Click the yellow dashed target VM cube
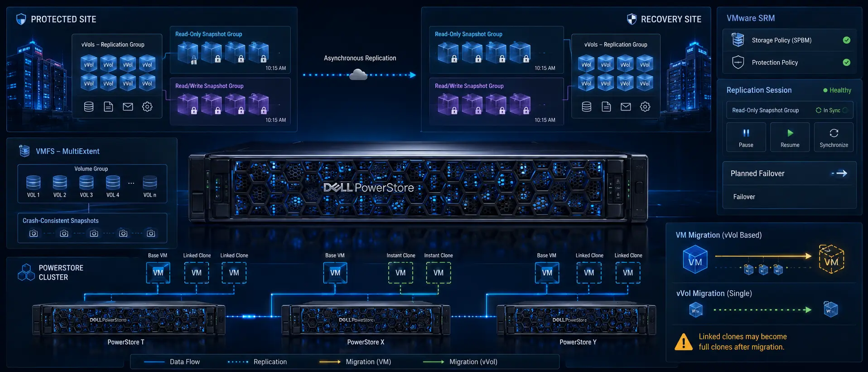 click(x=831, y=259)
